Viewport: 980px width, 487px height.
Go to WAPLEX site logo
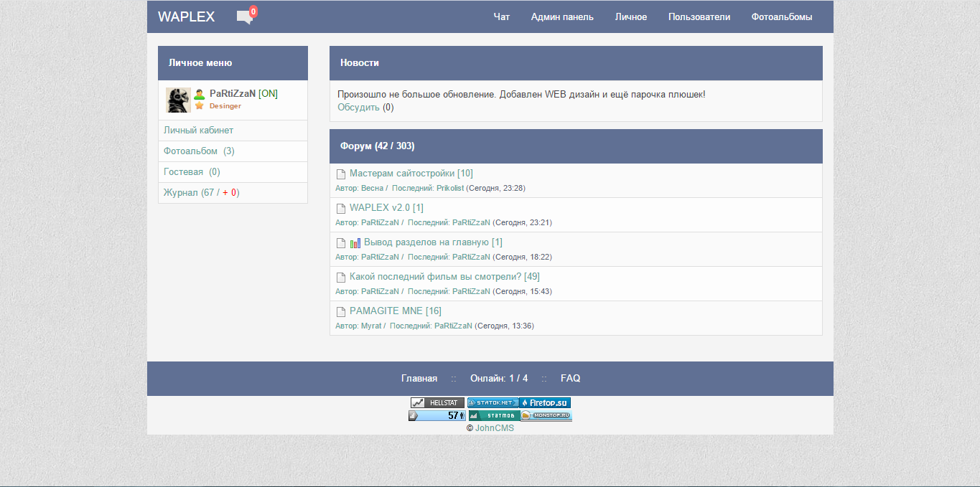tap(186, 16)
